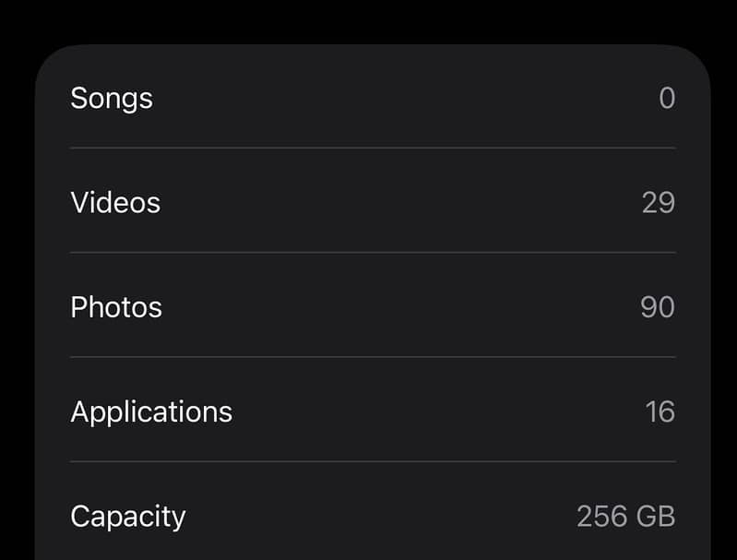
Task: Tap empty middle space of Songs row
Action: pyautogui.click(x=387, y=98)
